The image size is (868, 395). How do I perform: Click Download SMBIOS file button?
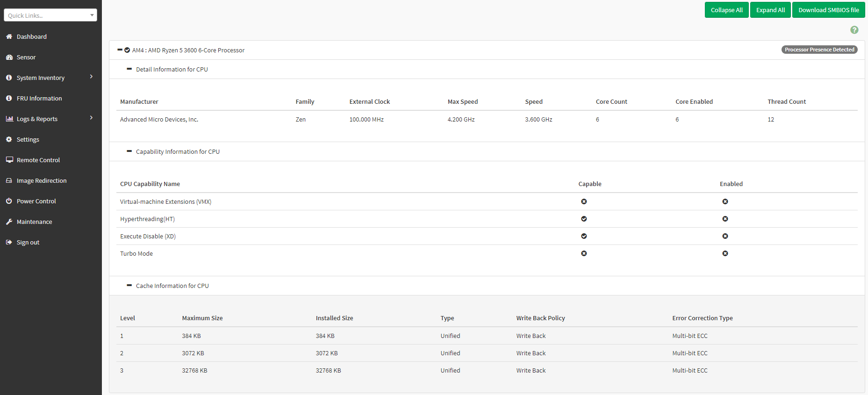tap(828, 10)
